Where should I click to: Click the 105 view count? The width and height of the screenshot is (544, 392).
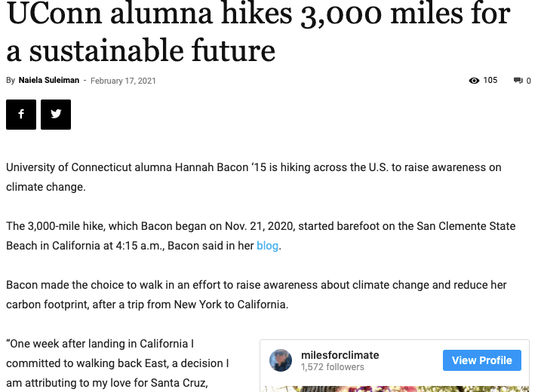490,81
